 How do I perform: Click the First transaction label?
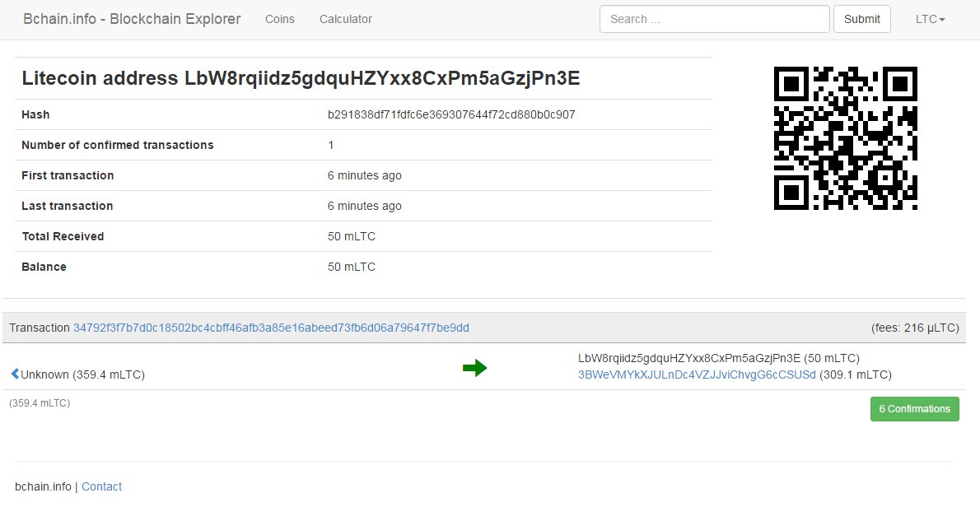68,175
